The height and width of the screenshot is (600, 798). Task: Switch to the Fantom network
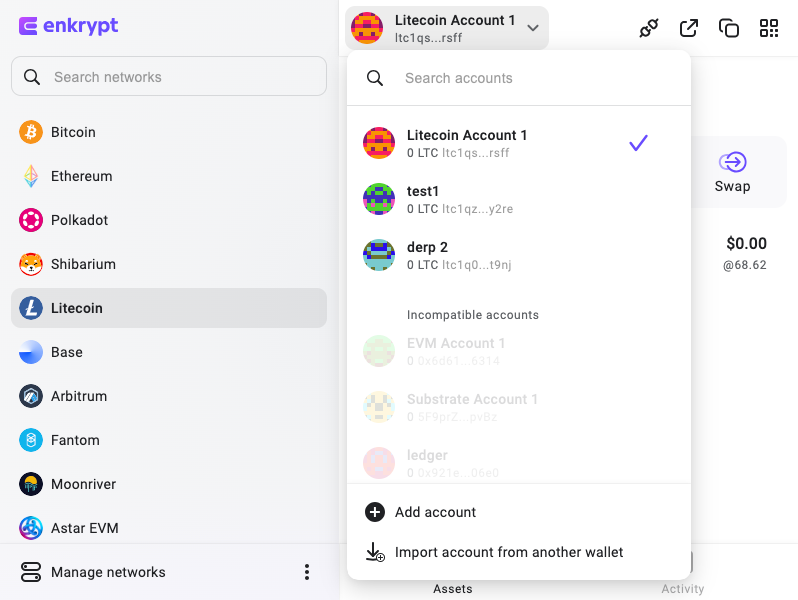tap(169, 440)
